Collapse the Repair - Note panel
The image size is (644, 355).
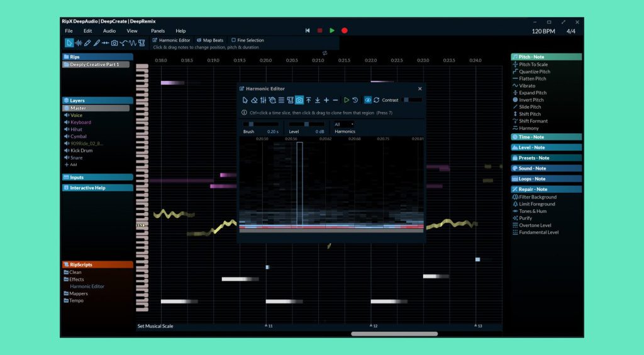tap(547, 189)
